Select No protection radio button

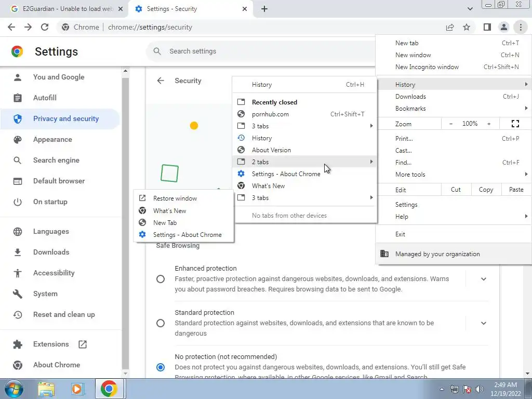161,367
